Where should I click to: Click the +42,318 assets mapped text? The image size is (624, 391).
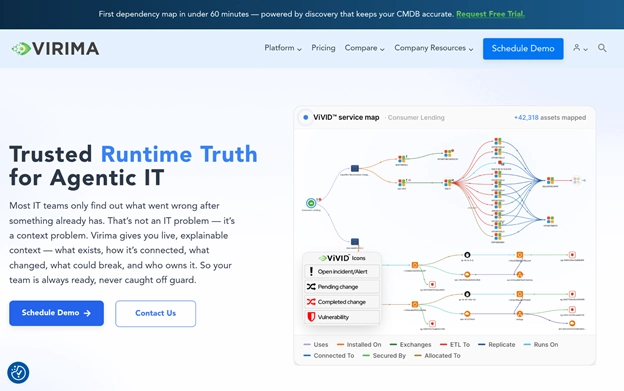(x=550, y=118)
